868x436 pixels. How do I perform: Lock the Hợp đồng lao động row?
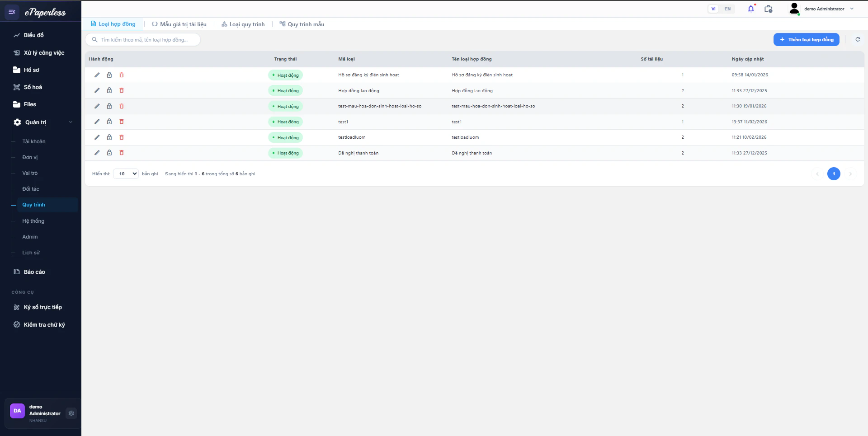(109, 90)
